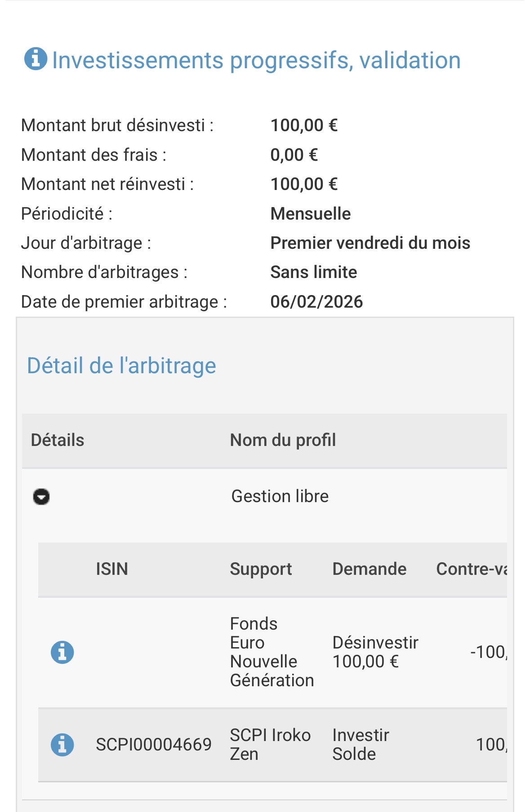Click the info icon beside Investissements progressifs title

[36, 59]
